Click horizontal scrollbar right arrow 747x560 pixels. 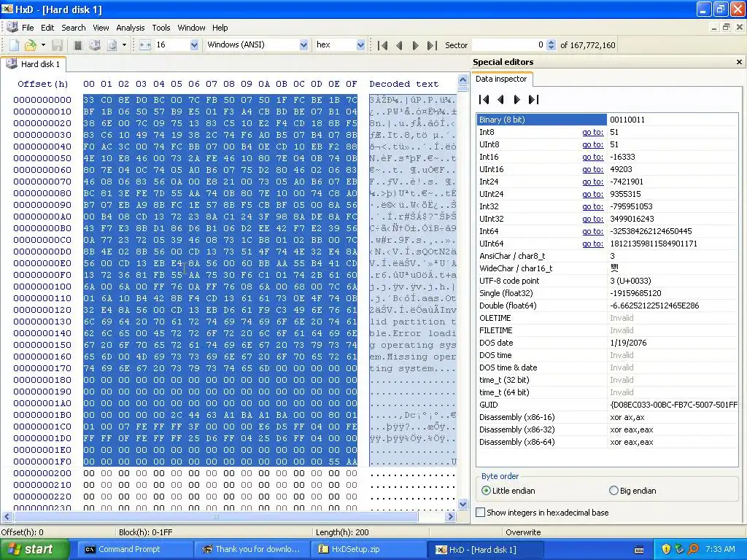tap(451, 516)
